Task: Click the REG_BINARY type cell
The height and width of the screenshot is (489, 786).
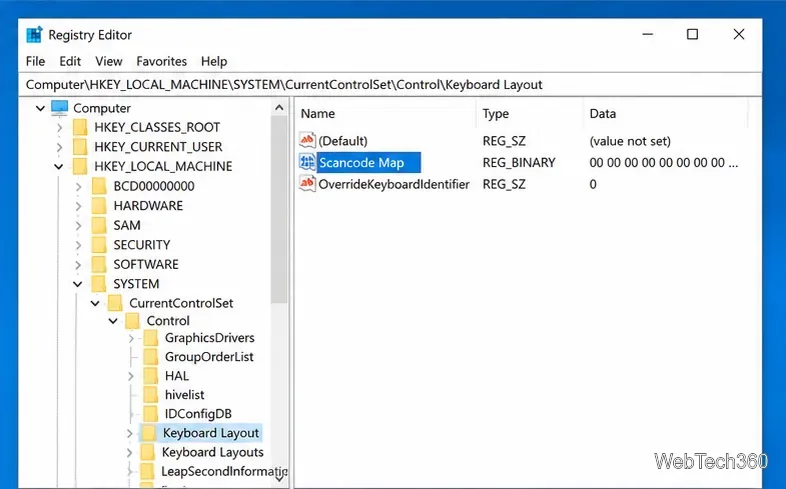Action: pyautogui.click(x=519, y=162)
